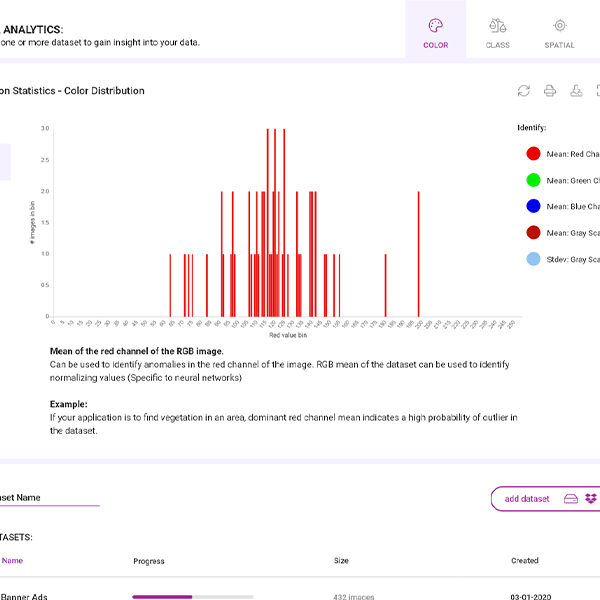Image resolution: width=600 pixels, height=600 pixels.
Task: Click the light blue Stdev Gray Scale swatch
Action: (x=533, y=259)
